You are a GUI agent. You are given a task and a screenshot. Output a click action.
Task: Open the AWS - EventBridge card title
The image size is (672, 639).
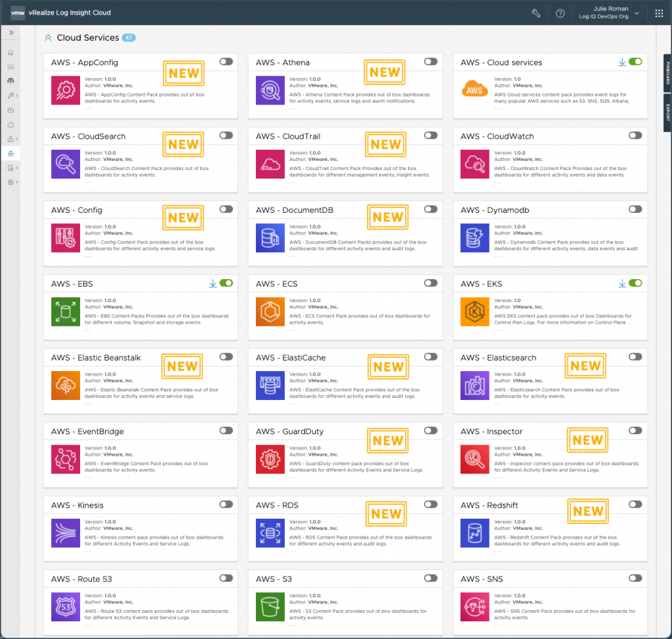click(x=87, y=431)
